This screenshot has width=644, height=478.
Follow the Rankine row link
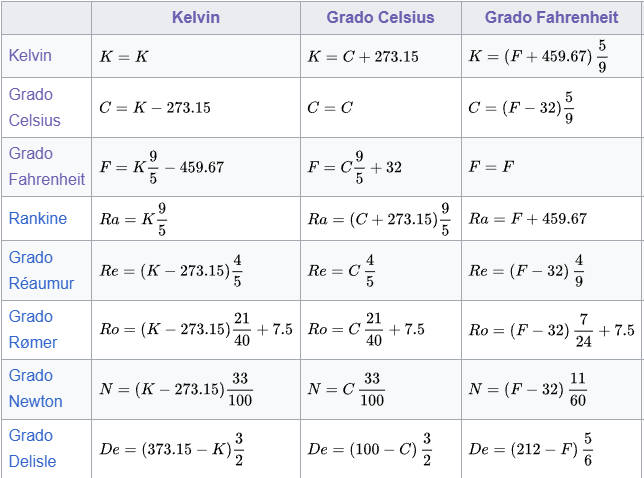[38, 218]
